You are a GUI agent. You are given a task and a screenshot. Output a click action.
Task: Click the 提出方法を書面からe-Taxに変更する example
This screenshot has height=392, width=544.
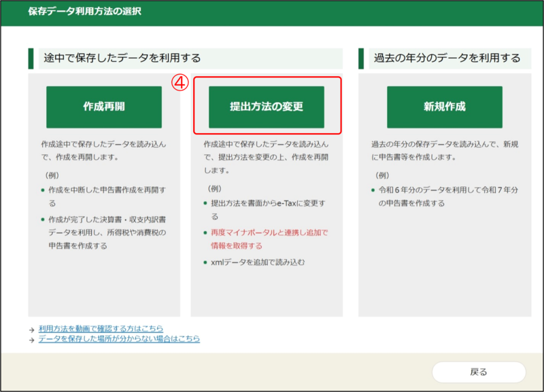pos(267,203)
